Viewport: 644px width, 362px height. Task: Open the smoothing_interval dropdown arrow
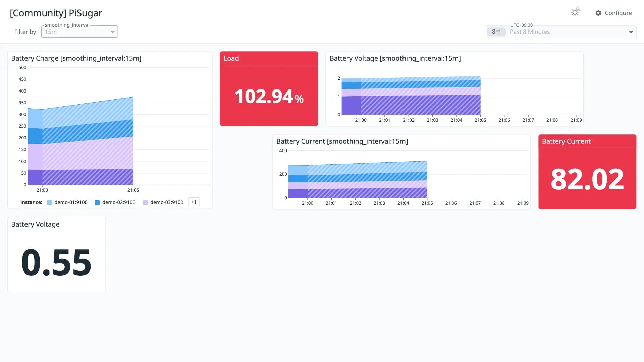tap(113, 32)
